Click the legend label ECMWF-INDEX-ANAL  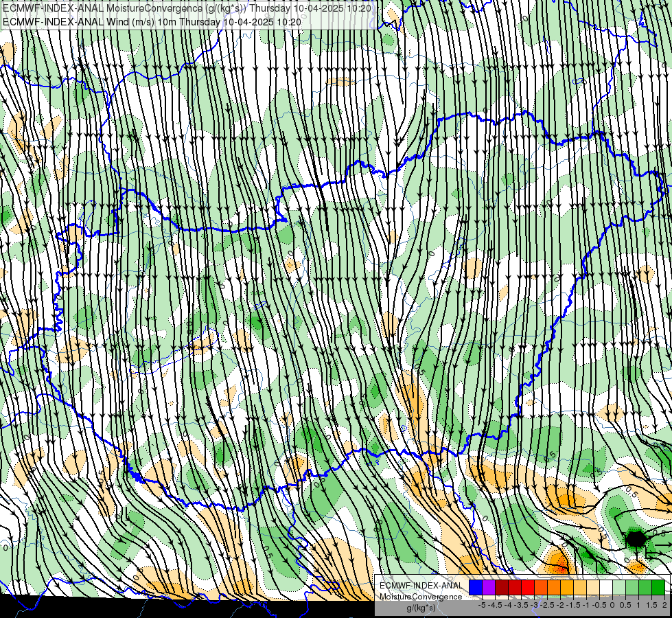[421, 586]
